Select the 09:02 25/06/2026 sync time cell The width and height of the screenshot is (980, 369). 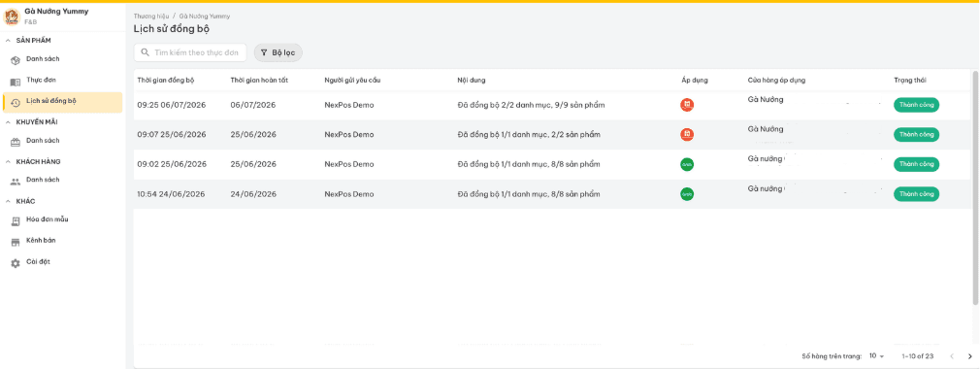(x=171, y=164)
